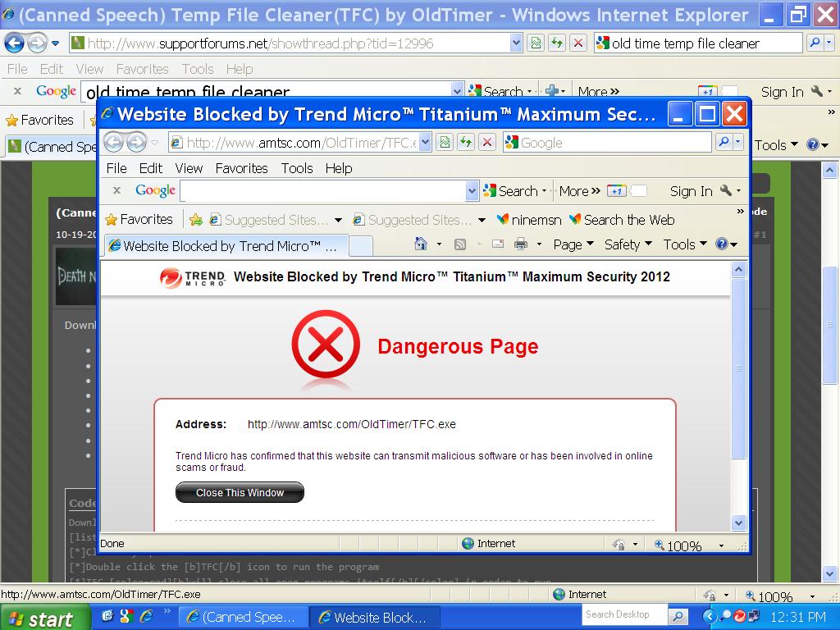Expand address dropdown in Website Blocked window
The height and width of the screenshot is (630, 840).
point(425,143)
